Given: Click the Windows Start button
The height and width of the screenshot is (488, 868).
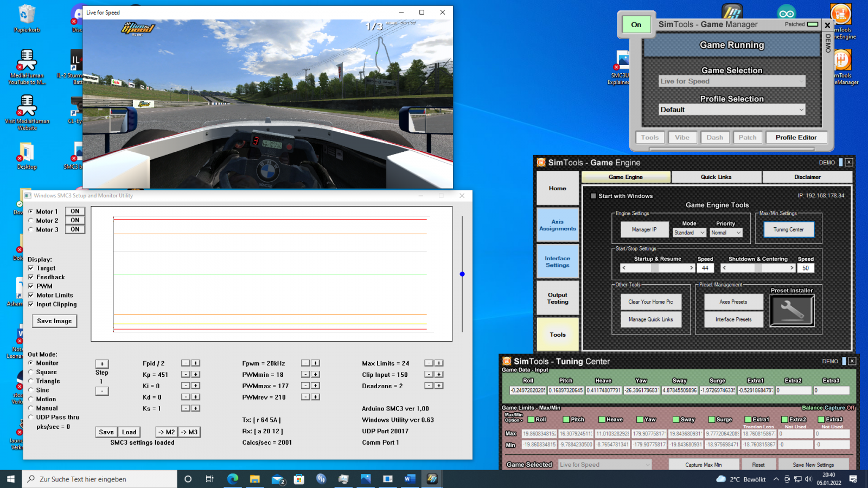Looking at the screenshot, I should tap(11, 479).
